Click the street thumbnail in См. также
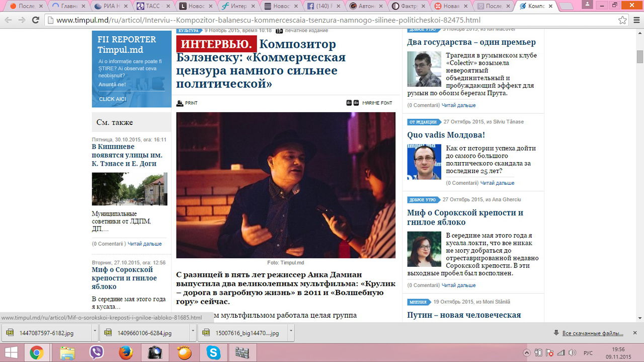 click(129, 189)
